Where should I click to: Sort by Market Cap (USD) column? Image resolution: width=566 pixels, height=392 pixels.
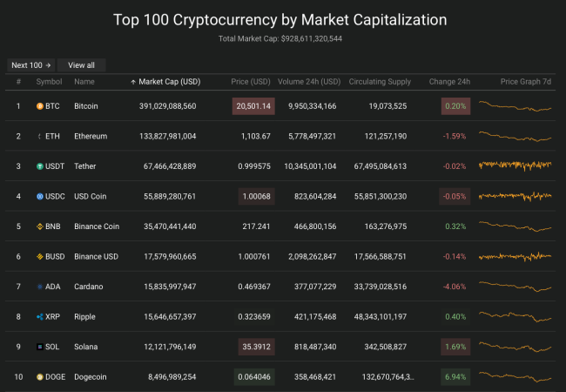169,82
